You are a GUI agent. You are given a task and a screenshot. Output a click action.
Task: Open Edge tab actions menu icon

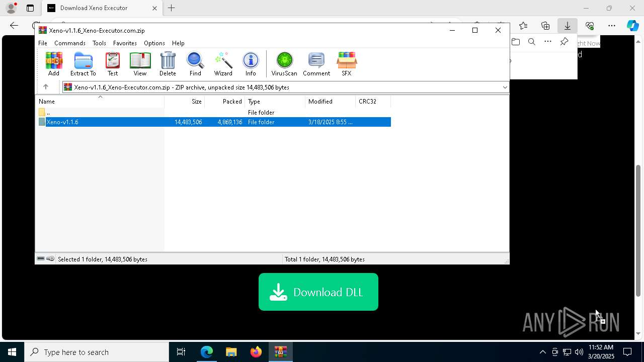(x=30, y=8)
